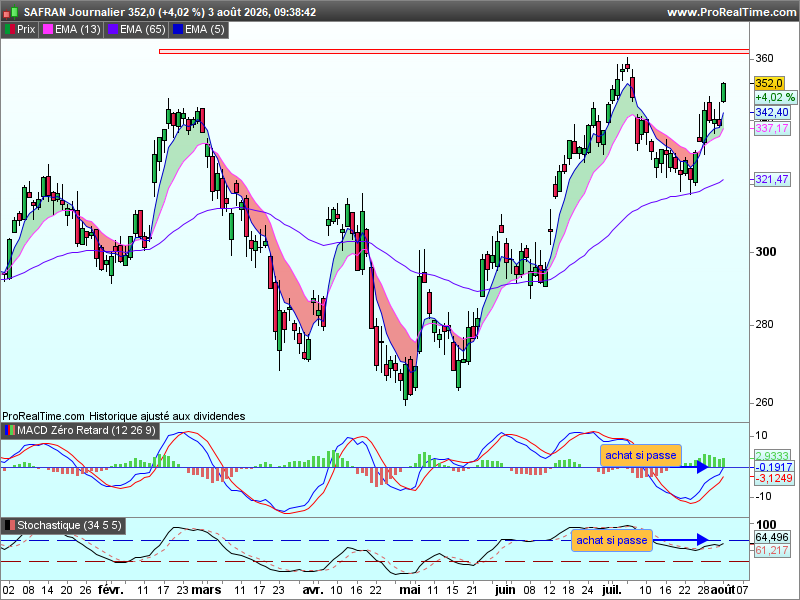The image size is (800, 600).
Task: Click the 61,217 stochastic signal value
Action: (x=772, y=550)
